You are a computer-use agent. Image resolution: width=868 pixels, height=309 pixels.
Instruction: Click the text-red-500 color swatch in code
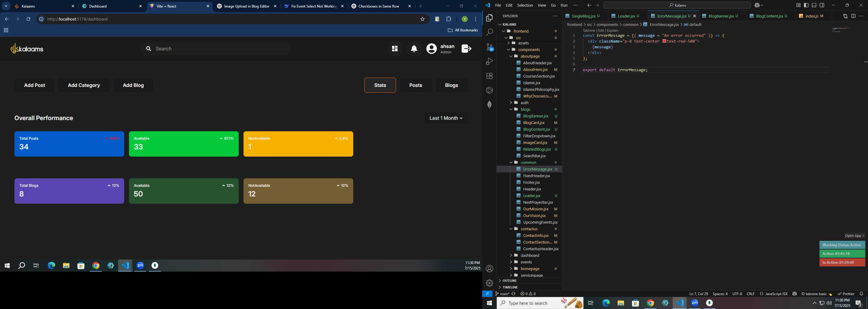point(664,41)
